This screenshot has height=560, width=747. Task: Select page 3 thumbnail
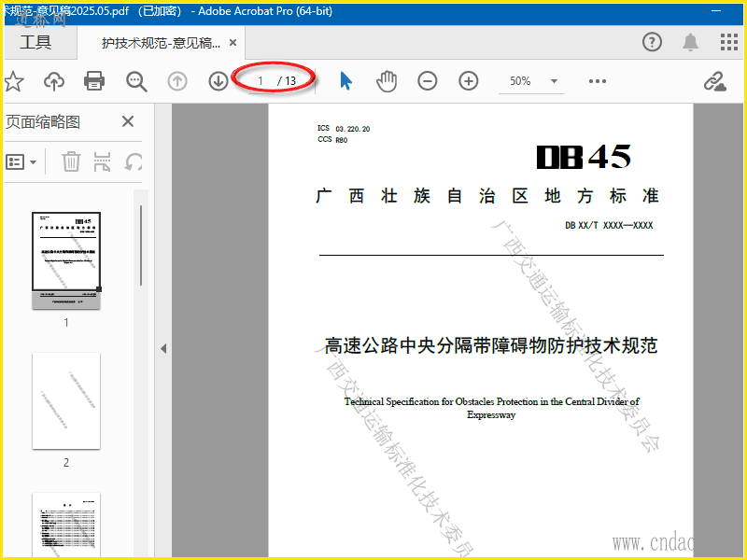(66, 525)
